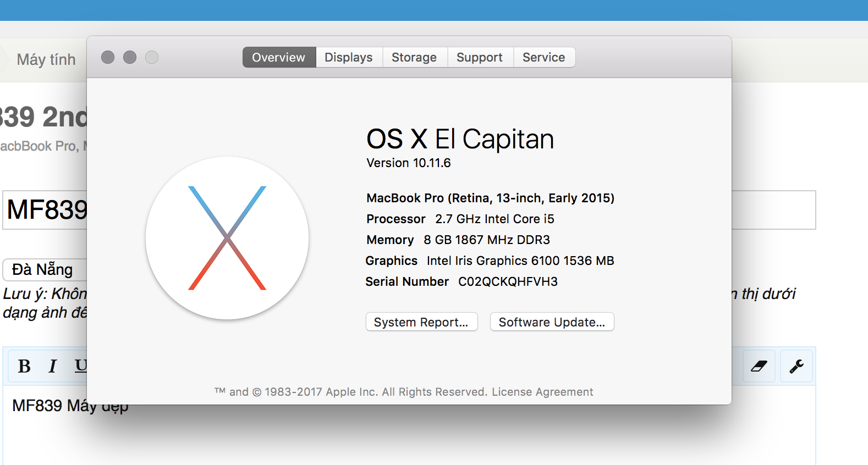Click the Máy tính breadcrumb
Screen dimensions: 868x465
pyautogui.click(x=46, y=59)
